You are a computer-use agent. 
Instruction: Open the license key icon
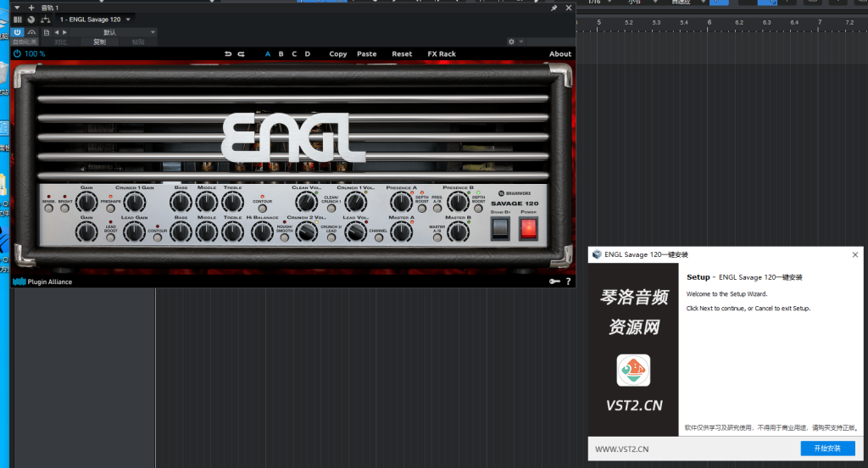[x=554, y=281]
